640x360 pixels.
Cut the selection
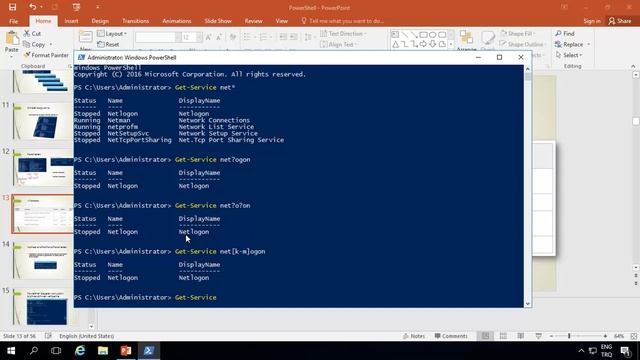pyautogui.click(x=33, y=33)
